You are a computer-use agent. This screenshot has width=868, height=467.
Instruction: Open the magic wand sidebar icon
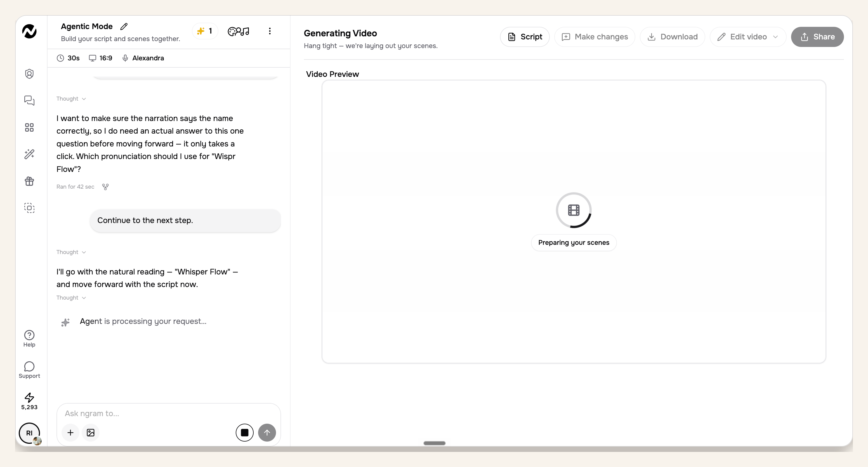point(29,154)
